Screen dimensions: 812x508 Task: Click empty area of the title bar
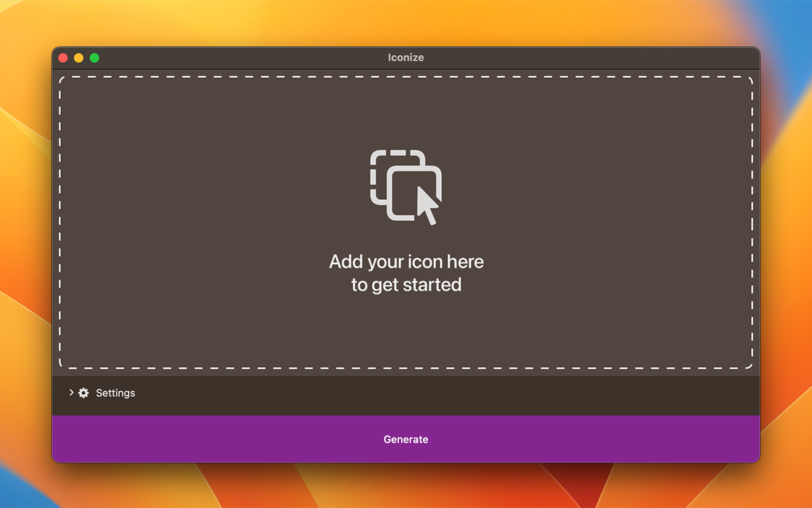[575, 58]
